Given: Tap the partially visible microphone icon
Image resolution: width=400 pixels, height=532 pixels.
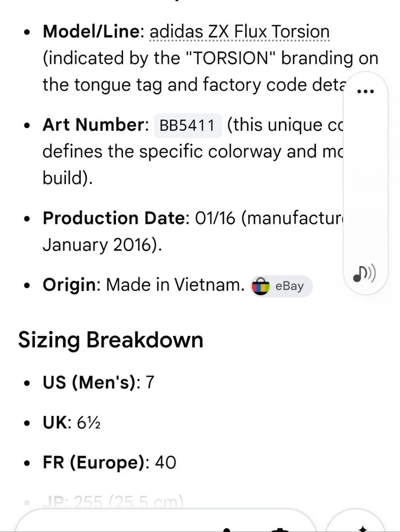Looking at the screenshot, I should pos(227,530).
